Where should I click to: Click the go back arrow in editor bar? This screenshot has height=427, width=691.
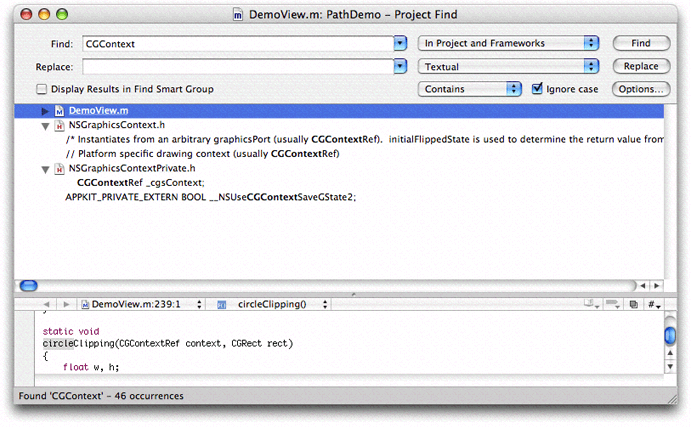click(x=46, y=303)
